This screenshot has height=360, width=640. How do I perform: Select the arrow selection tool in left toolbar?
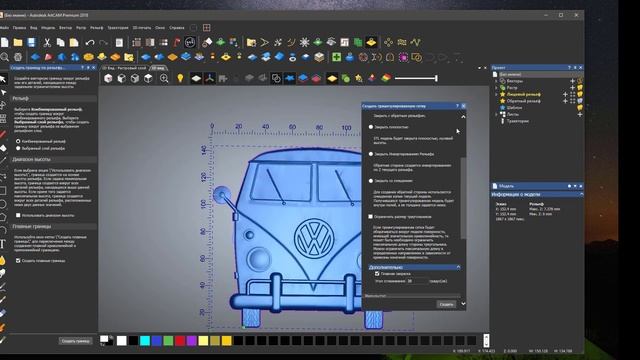pyautogui.click(x=3, y=79)
